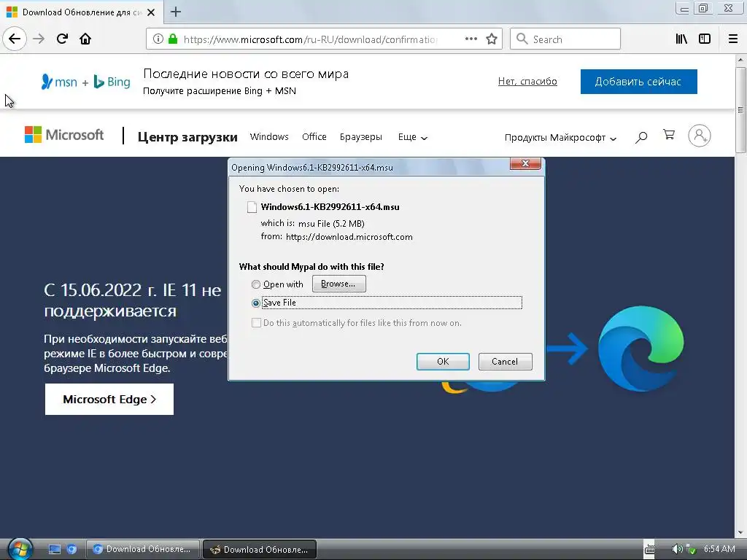747x560 pixels.
Task: Click the browser Search box
Action: [x=565, y=39]
